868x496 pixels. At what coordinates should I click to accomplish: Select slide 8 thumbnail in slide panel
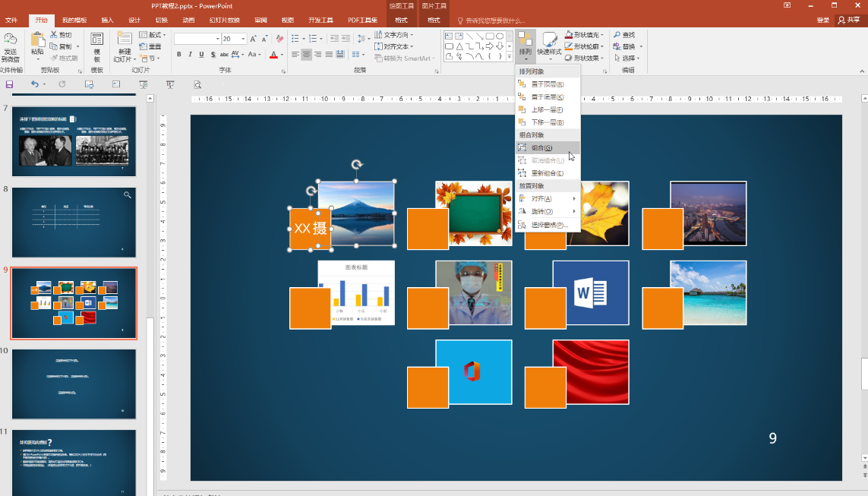click(x=74, y=222)
